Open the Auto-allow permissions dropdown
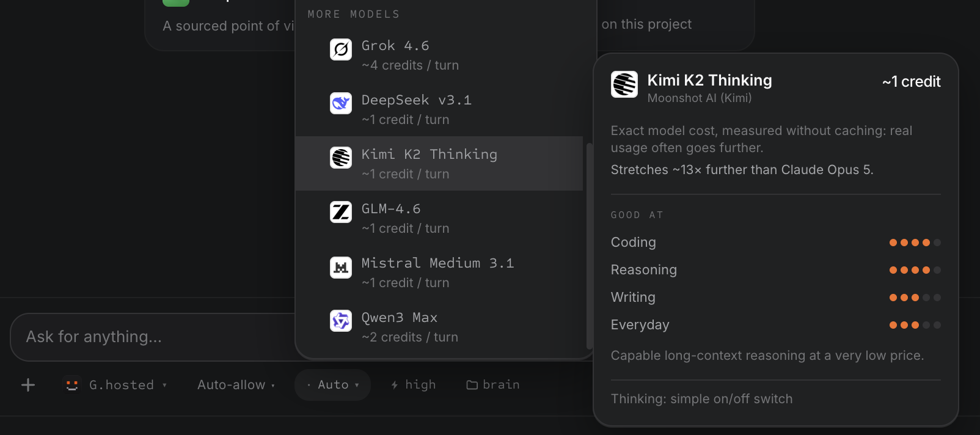Image resolution: width=980 pixels, height=435 pixels. (x=236, y=385)
